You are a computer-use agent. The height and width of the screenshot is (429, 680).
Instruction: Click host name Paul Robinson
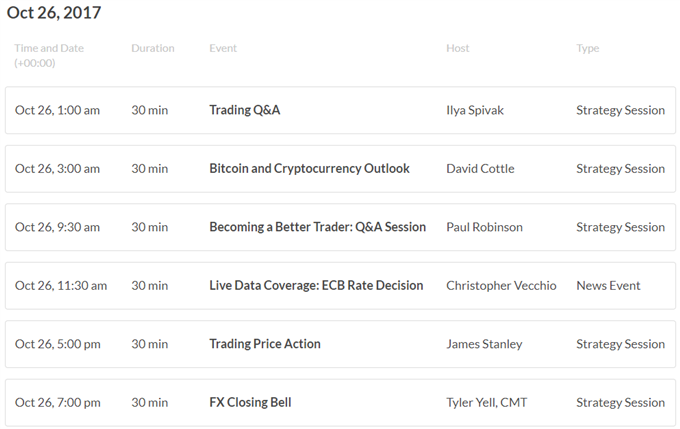pyautogui.click(x=484, y=227)
